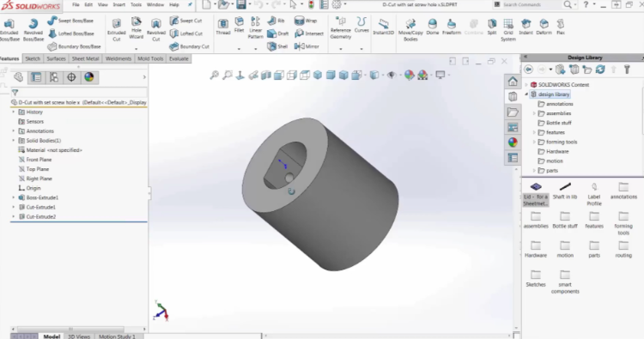644x339 pixels.
Task: Select the Shell tool
Action: tap(277, 46)
